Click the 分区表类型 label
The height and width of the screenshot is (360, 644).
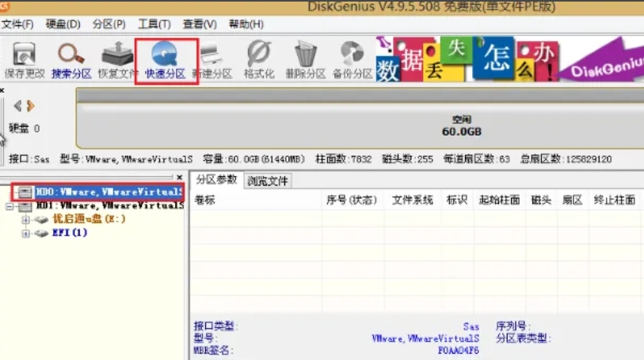tap(523, 339)
